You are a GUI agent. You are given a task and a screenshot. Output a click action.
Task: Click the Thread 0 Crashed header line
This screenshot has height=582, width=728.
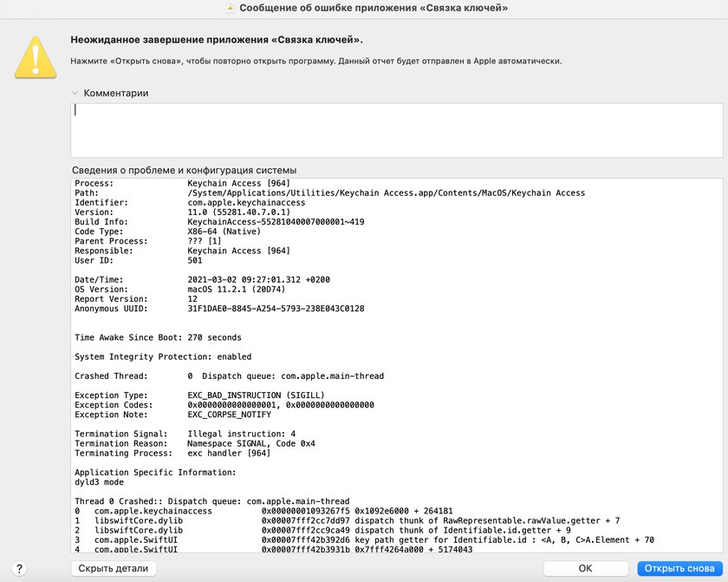click(212, 501)
